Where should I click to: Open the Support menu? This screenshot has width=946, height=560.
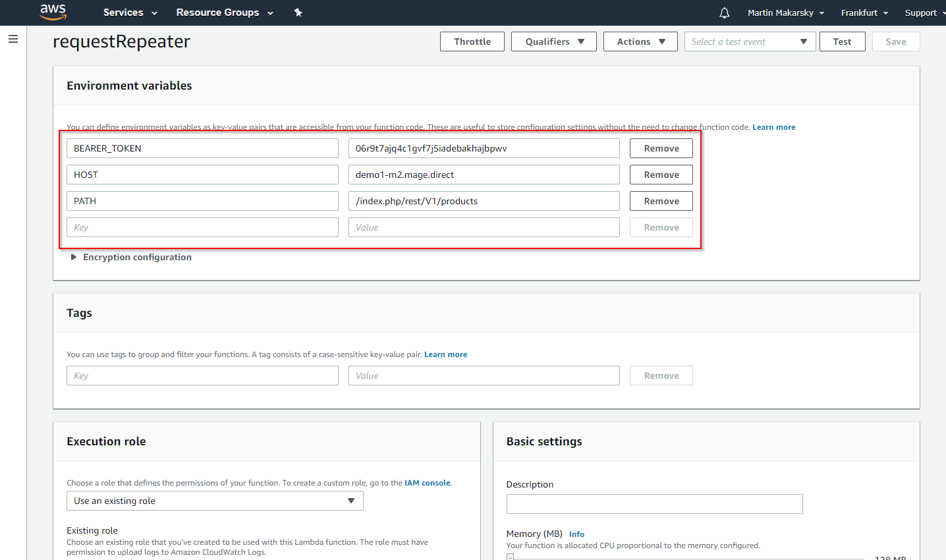coord(922,12)
